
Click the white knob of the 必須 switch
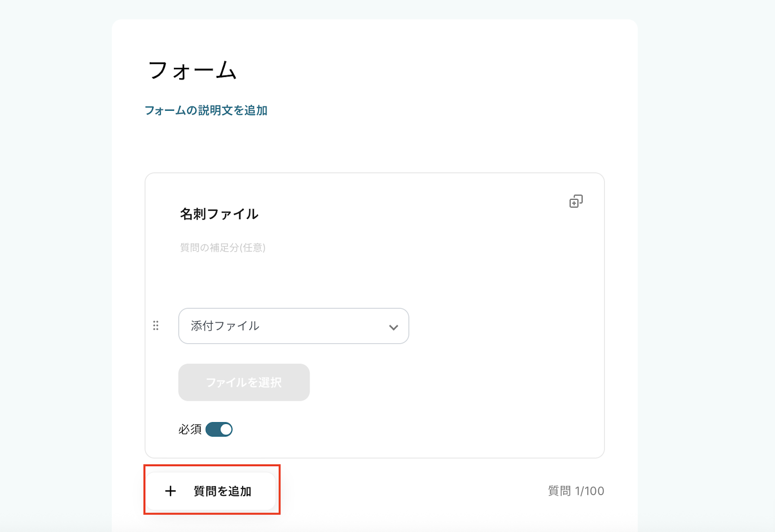point(226,429)
